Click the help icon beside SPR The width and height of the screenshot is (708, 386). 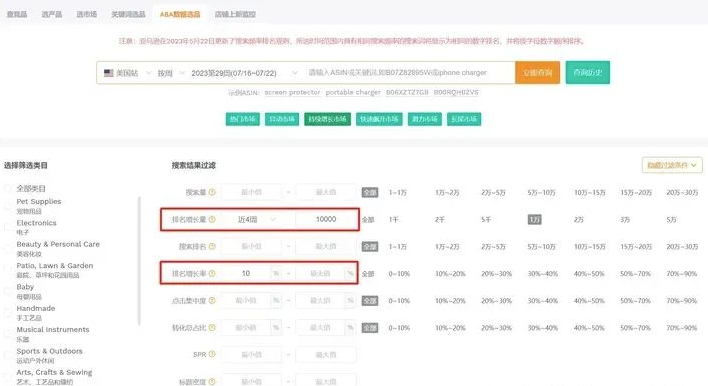coord(212,354)
